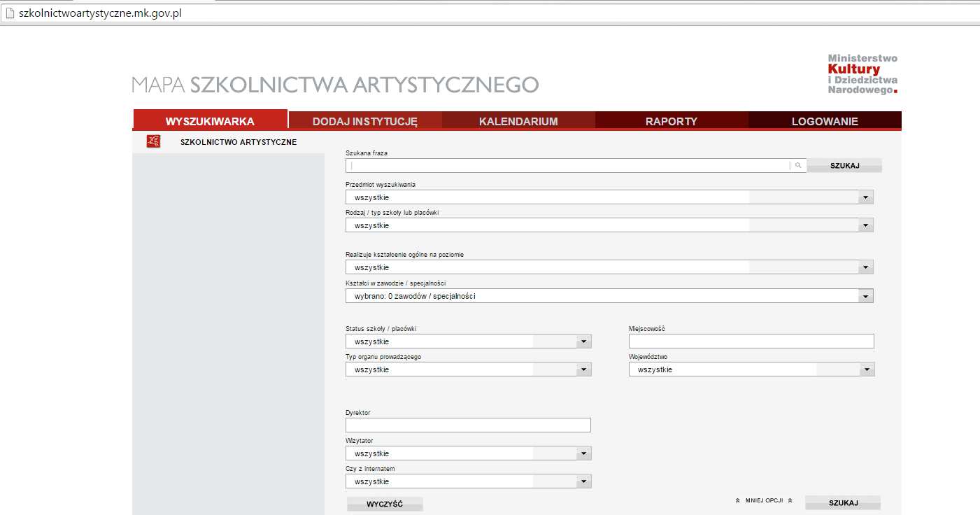Viewport: 980px width, 515px height.
Task: Click the MAPA SZKOLNICTWA ARTYSTYCZNEGO title
Action: (x=335, y=85)
